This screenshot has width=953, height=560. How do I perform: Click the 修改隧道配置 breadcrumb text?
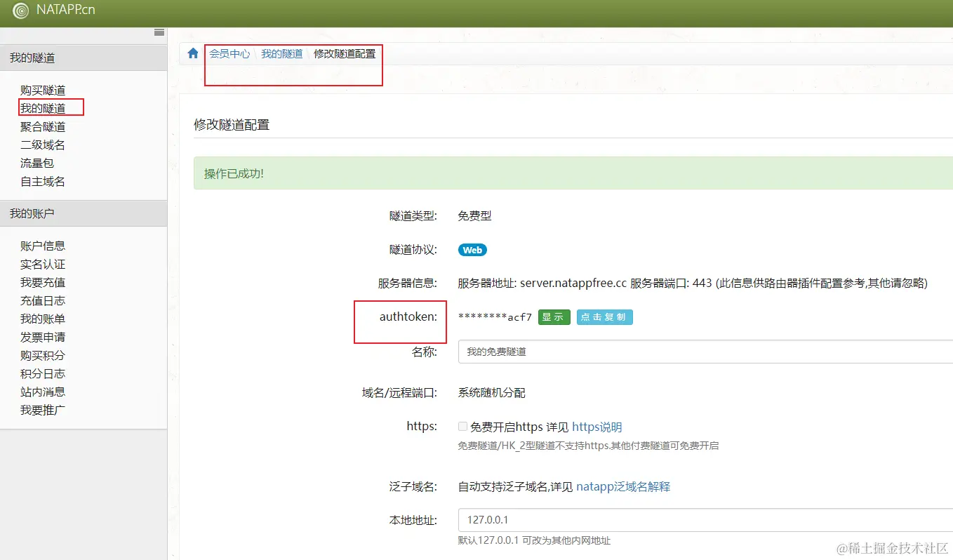click(x=345, y=53)
